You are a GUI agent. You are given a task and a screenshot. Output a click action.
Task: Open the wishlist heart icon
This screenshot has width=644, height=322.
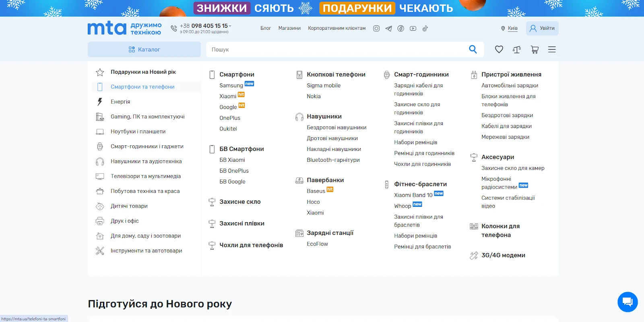(x=499, y=50)
